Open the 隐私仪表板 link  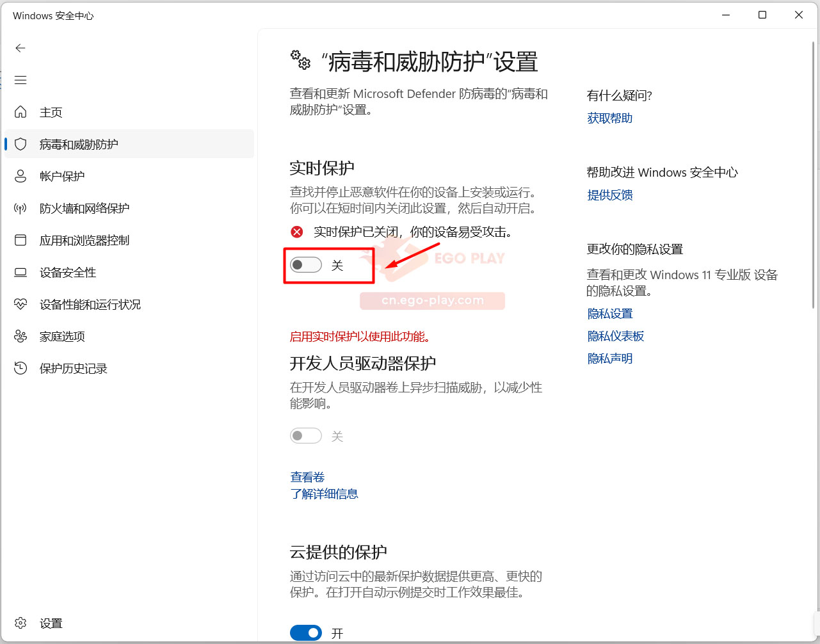616,335
